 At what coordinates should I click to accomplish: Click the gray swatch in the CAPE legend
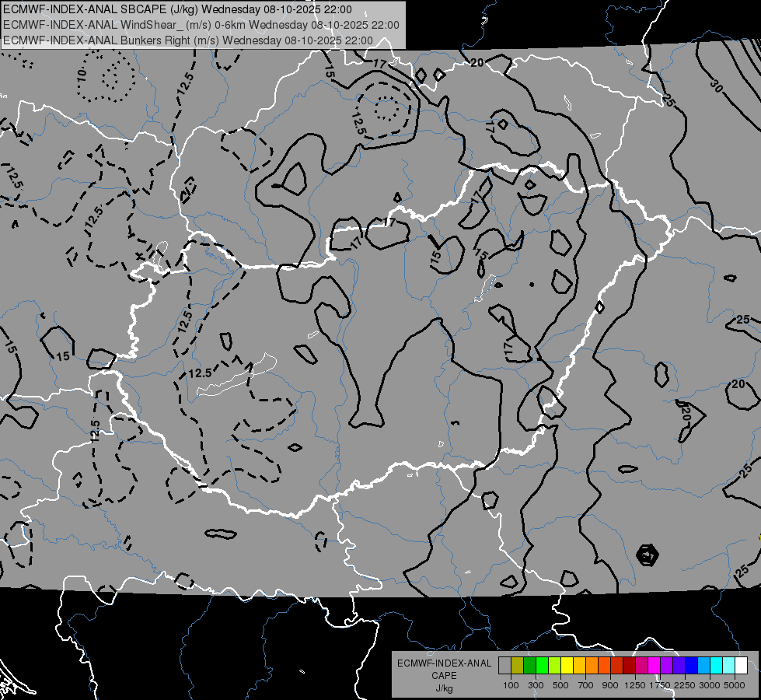pyautogui.click(x=504, y=665)
